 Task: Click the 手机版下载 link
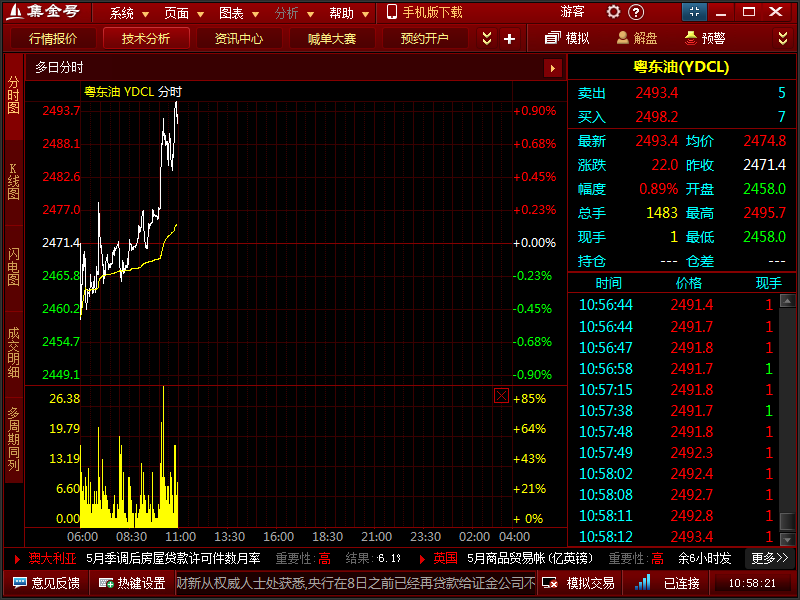pos(432,12)
